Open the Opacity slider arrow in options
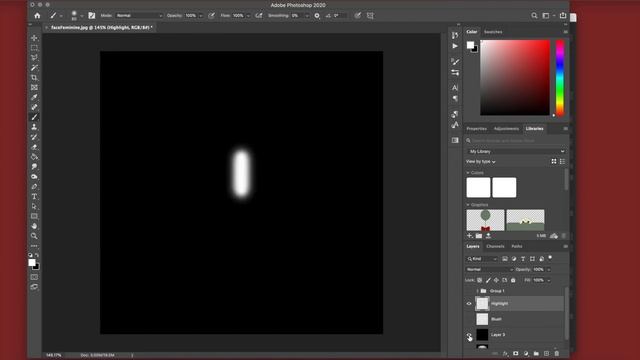The width and height of the screenshot is (640, 360). click(200, 16)
